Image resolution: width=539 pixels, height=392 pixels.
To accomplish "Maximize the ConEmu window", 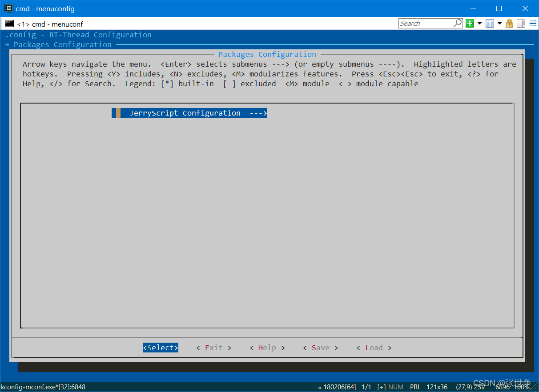I will point(499,8).
